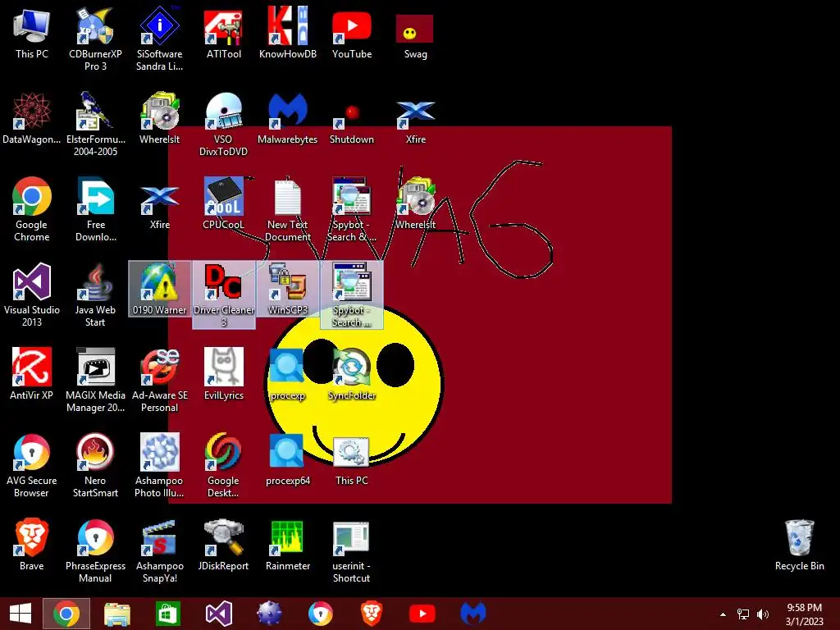Select the New Text Document file
840x630 pixels.
click(288, 210)
